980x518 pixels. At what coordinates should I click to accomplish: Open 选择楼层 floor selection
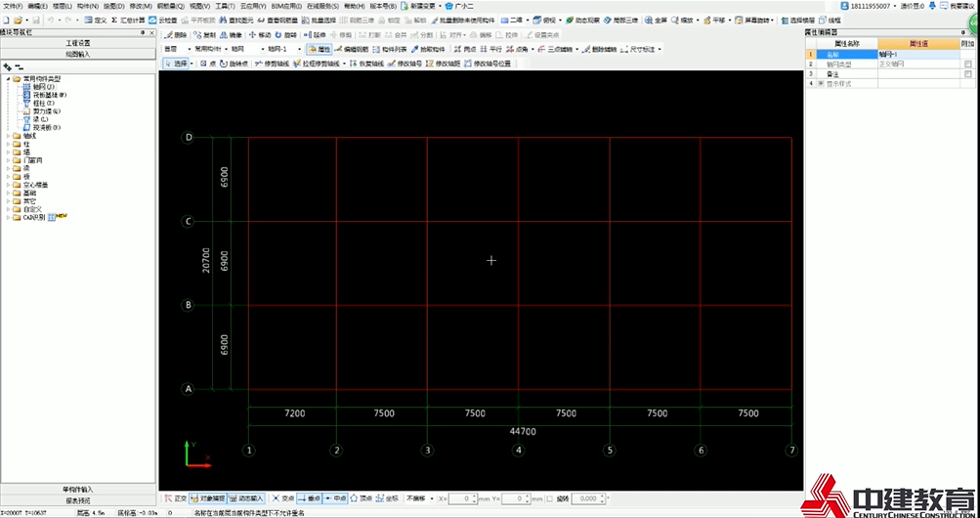[x=797, y=20]
